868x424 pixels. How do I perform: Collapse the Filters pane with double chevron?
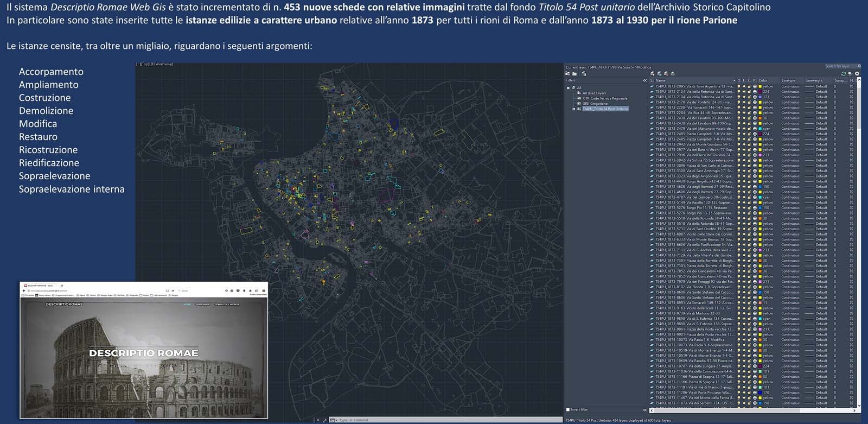pos(645,80)
